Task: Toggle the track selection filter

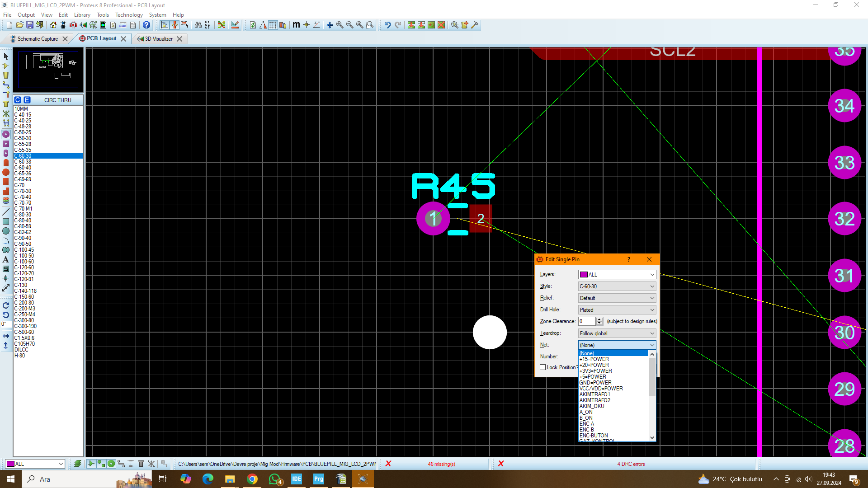Action: (121, 464)
